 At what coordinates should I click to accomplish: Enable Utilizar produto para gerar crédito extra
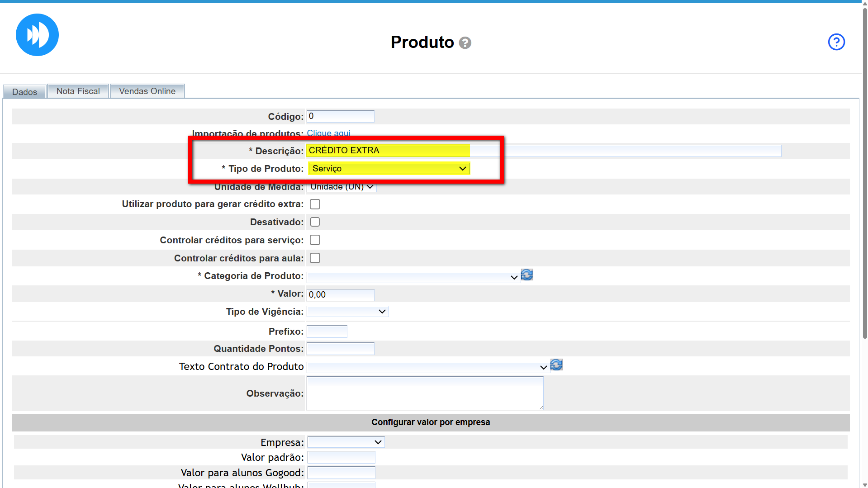click(315, 204)
